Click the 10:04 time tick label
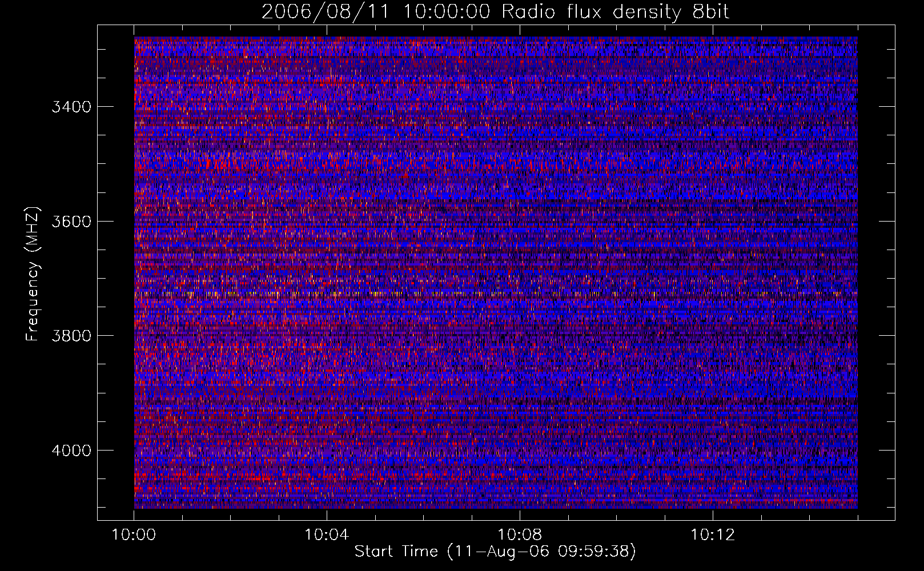 [x=327, y=534]
